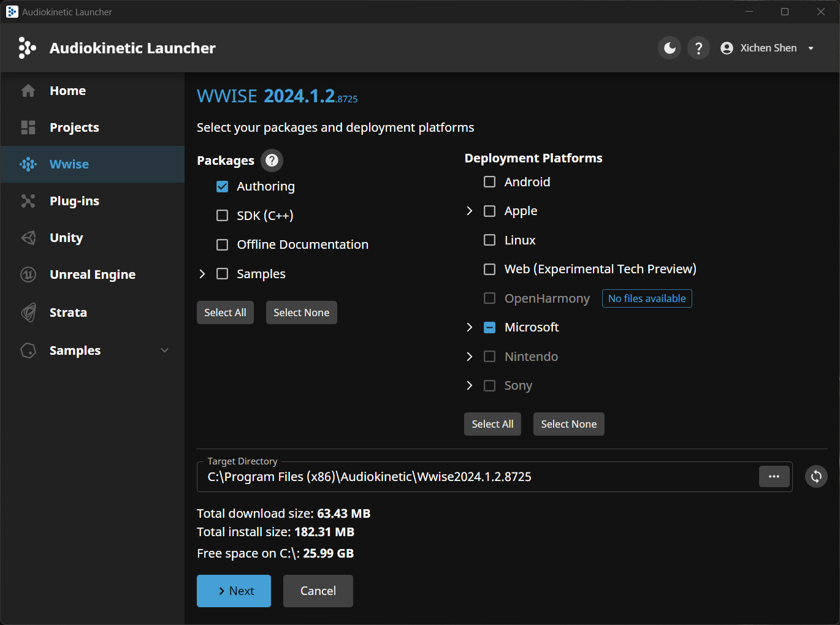Check the Android deployment platform
Screen dimensions: 840x625
489,182
